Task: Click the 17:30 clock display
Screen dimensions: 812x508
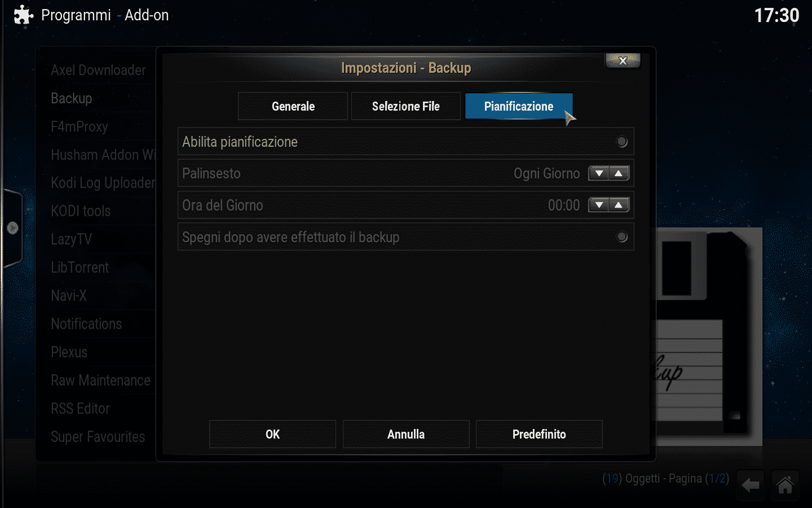Action: pos(776,15)
